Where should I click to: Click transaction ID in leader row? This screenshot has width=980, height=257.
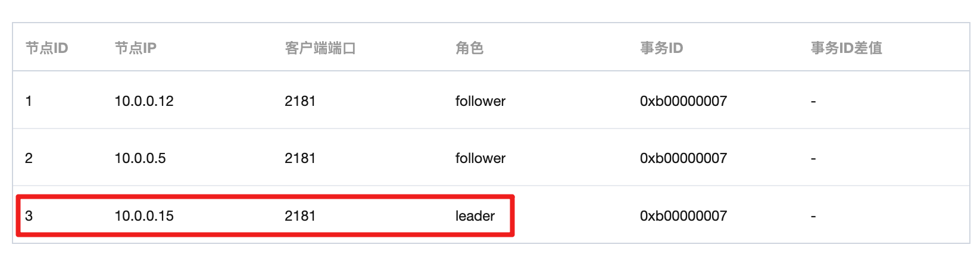coord(683,216)
